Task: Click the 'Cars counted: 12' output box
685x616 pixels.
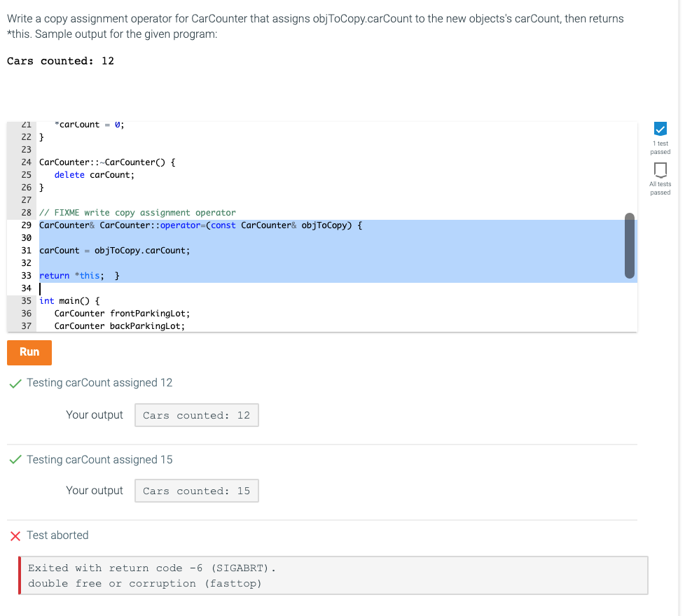Action: [197, 415]
